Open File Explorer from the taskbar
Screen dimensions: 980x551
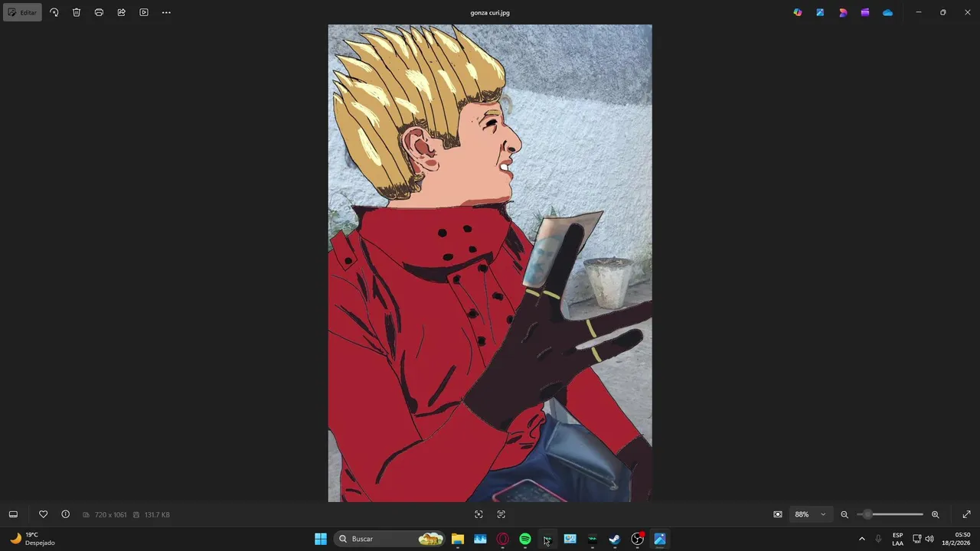pos(458,539)
